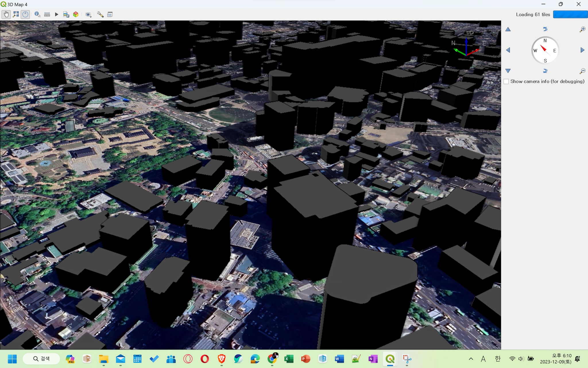588x368 pixels.
Task: Select the Camera Control hand tool
Action: [6, 14]
